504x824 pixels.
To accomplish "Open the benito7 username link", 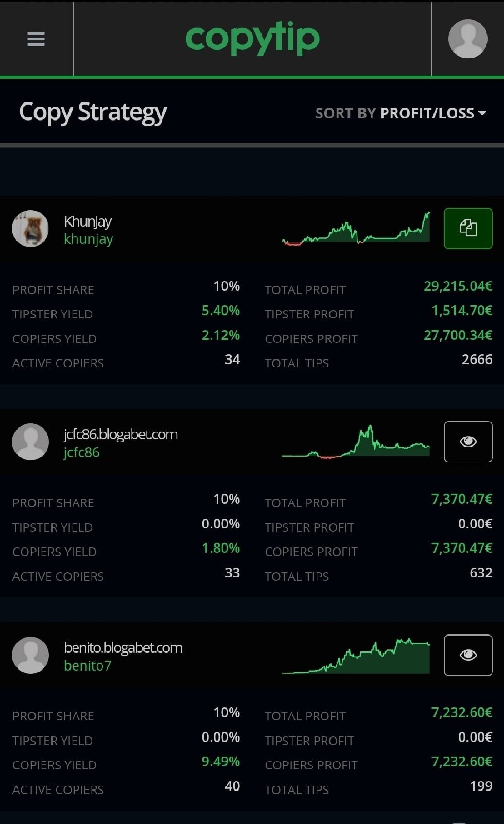I will coord(88,666).
